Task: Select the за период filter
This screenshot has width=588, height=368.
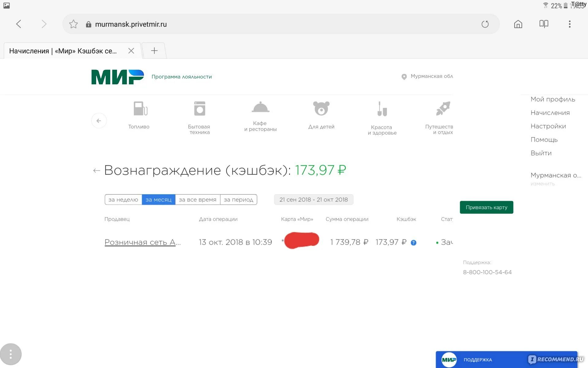Action: point(239,200)
